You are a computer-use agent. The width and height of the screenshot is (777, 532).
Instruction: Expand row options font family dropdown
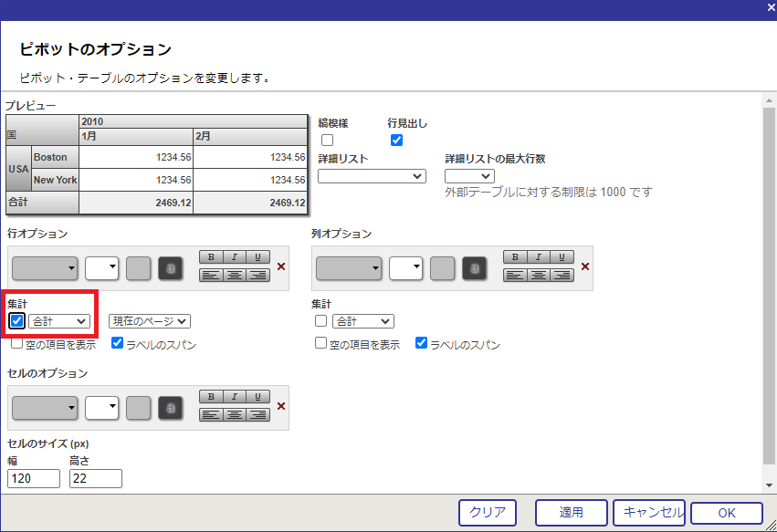(x=45, y=268)
